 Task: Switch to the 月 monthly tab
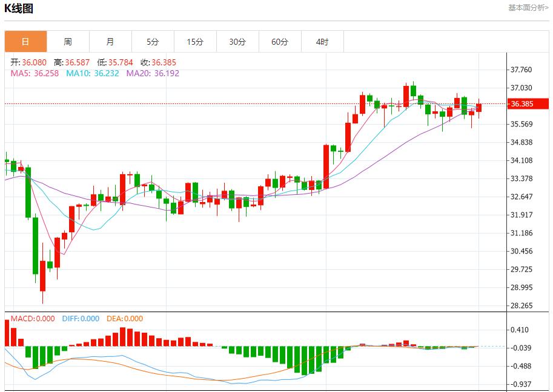110,42
